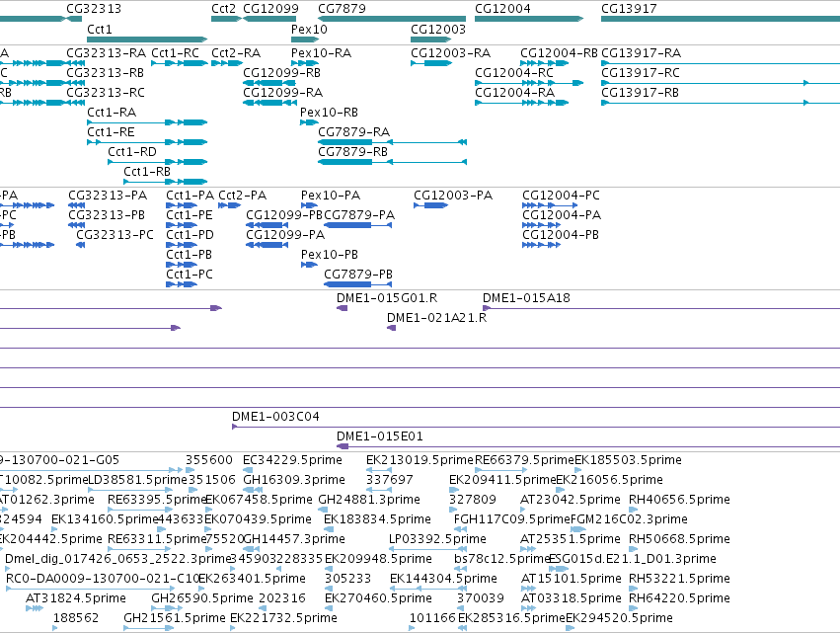Select transcript Pex10-RA
Image resolution: width=840 pixels, height=633 pixels.
305,63
